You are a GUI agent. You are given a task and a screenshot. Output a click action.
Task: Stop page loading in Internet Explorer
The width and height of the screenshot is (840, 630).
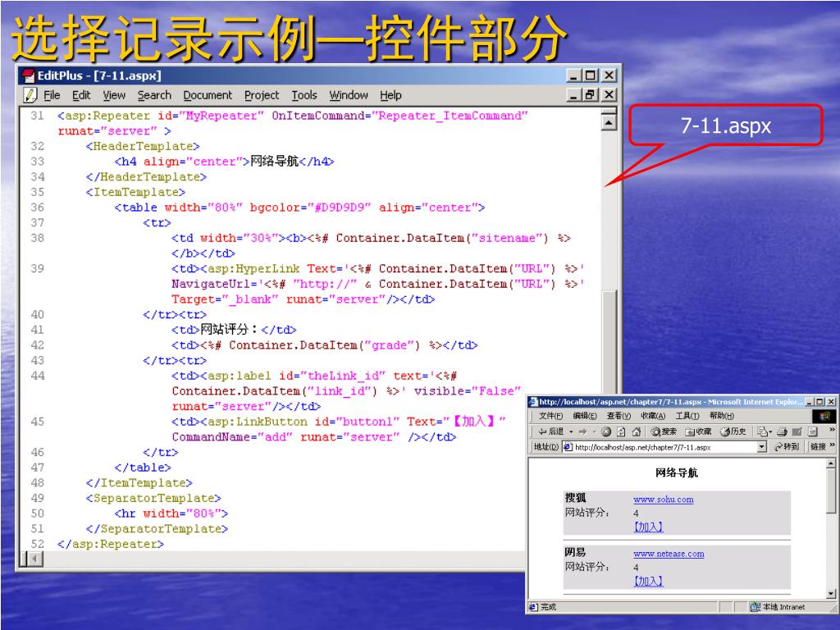coord(606,431)
